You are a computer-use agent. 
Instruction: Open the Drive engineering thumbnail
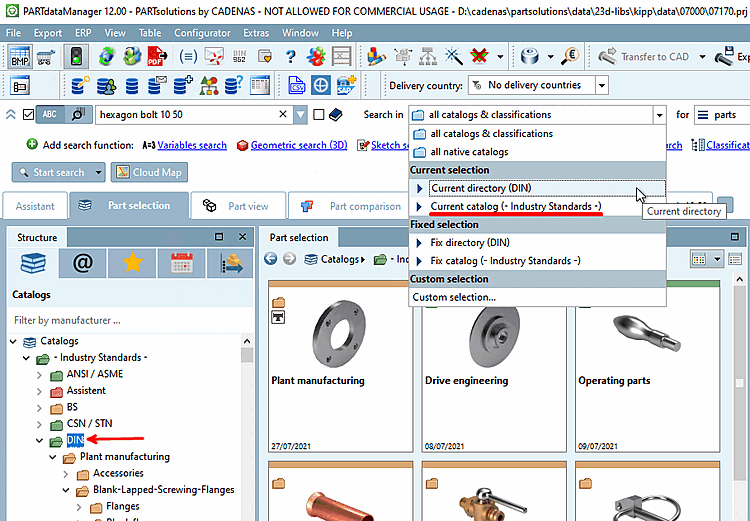(x=494, y=366)
